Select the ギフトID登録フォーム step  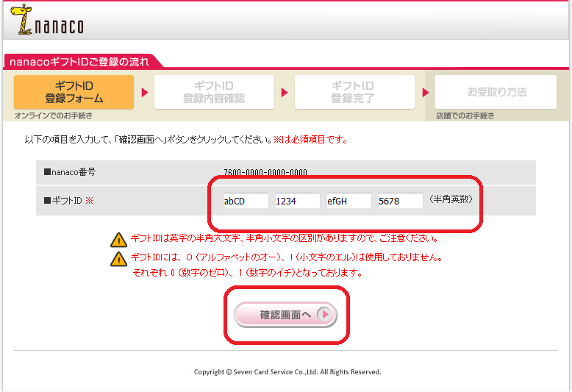[x=74, y=92]
